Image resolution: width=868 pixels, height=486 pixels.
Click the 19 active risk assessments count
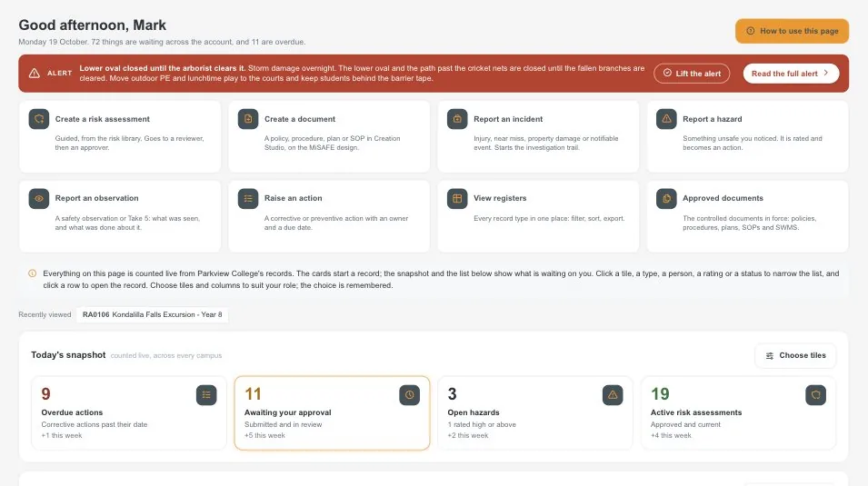[660, 394]
